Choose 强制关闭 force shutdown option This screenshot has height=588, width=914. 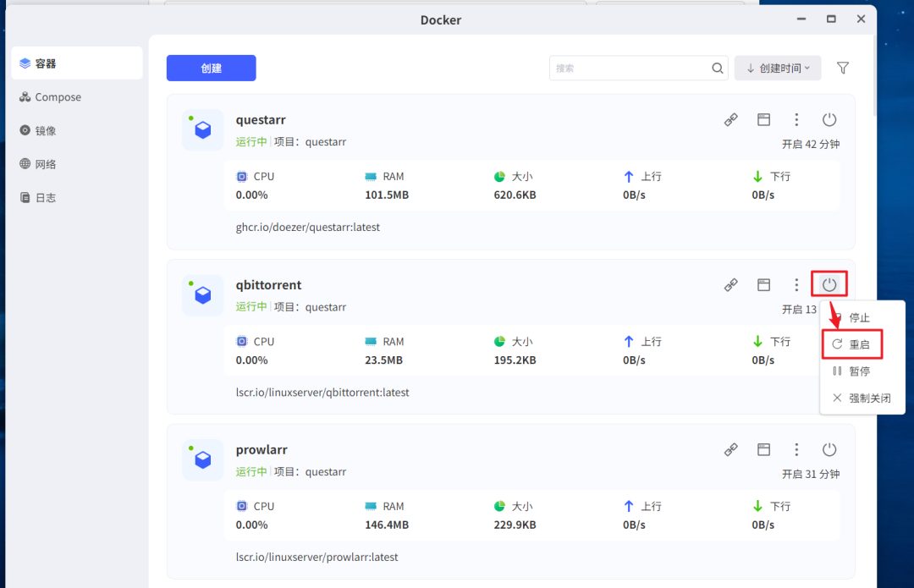862,398
